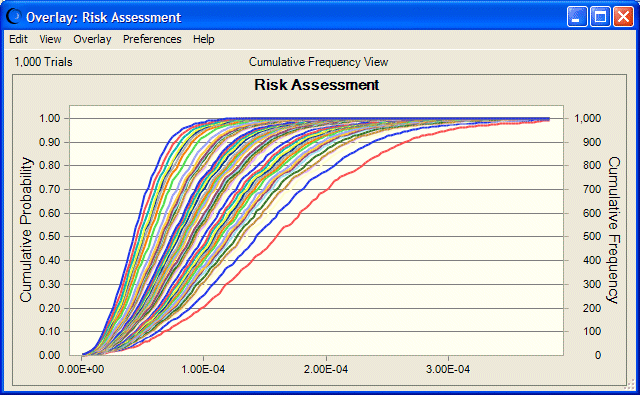Click the Crystal Ball title bar icon
The image size is (640, 395).
pos(13,16)
